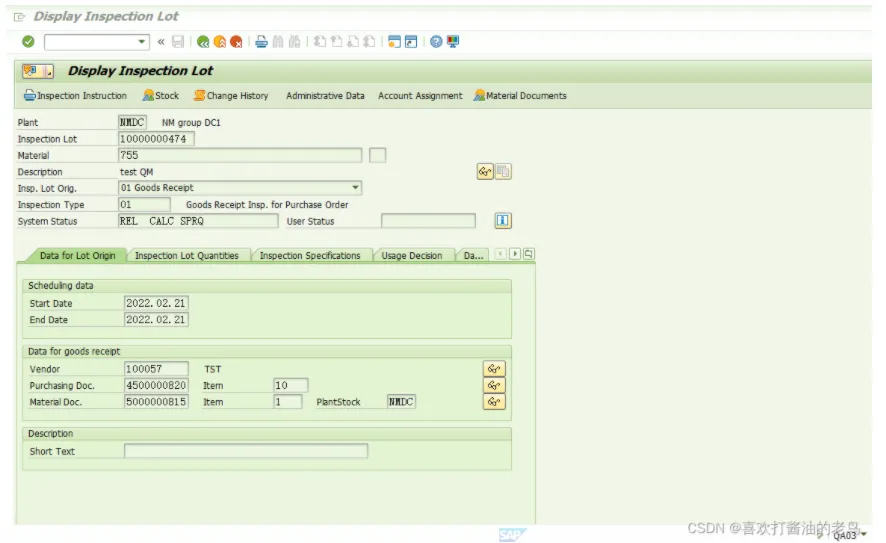Click the Material Doc. Item field 1
The width and height of the screenshot is (886, 543).
point(288,401)
